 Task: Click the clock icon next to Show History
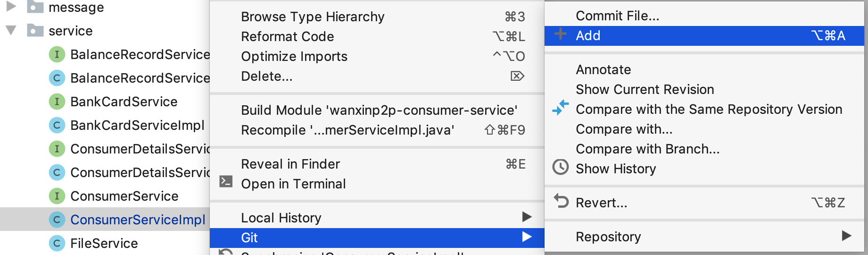[560, 167]
